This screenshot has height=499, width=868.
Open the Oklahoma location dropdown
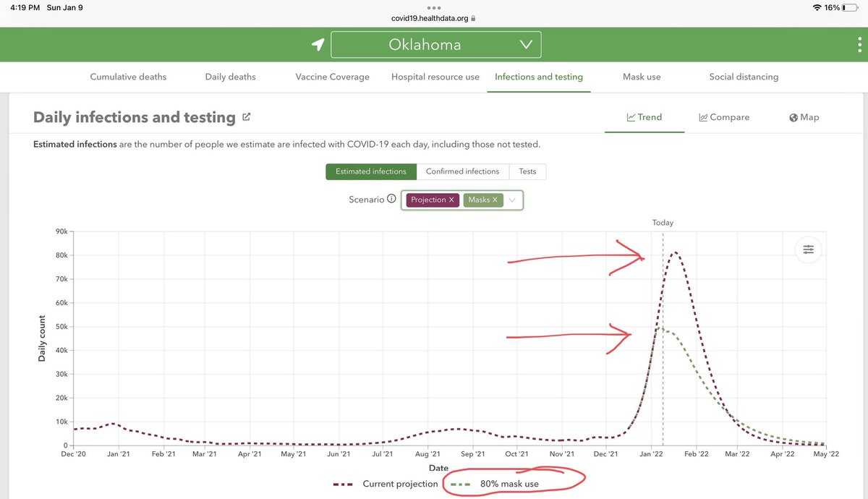pos(435,45)
